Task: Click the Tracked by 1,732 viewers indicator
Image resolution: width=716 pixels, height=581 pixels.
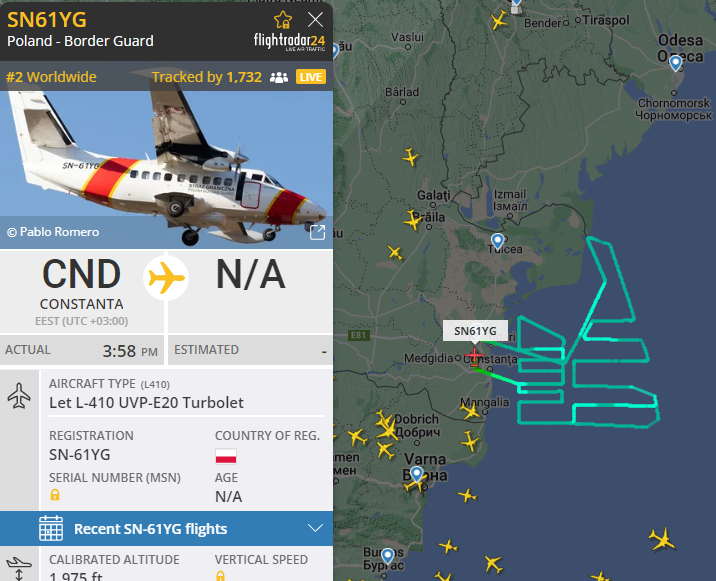Action: [220, 77]
